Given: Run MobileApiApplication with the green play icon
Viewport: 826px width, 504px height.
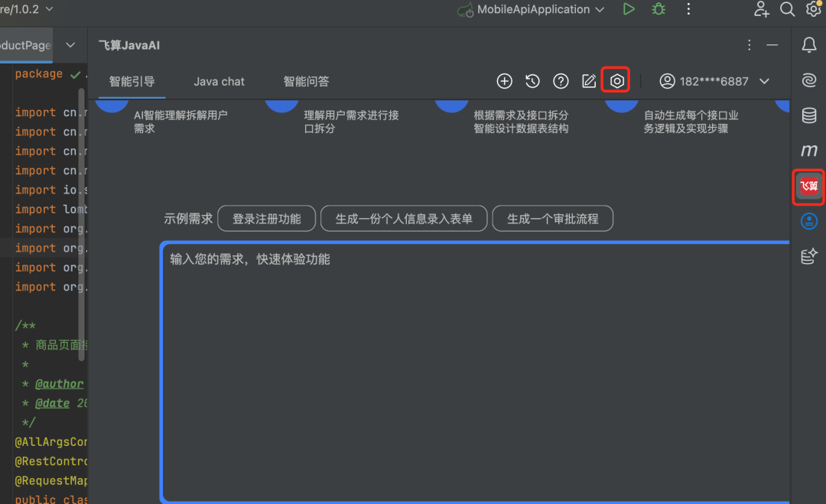Looking at the screenshot, I should 629,9.
